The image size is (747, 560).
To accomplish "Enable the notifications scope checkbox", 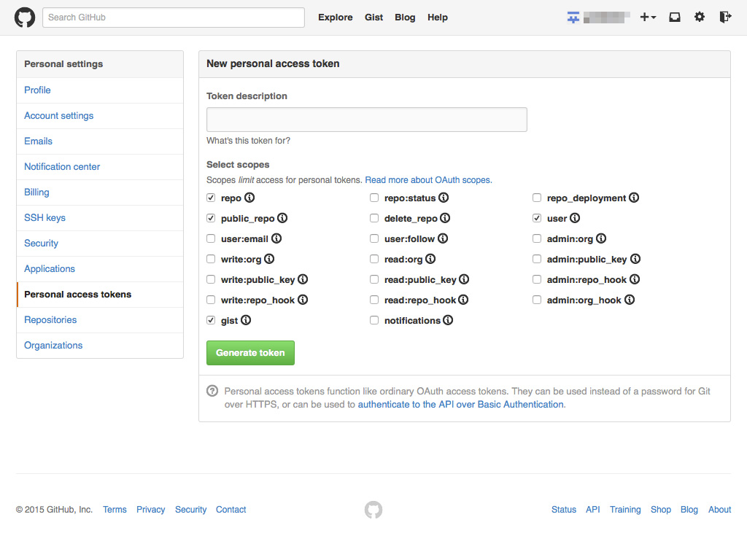I will pos(374,320).
